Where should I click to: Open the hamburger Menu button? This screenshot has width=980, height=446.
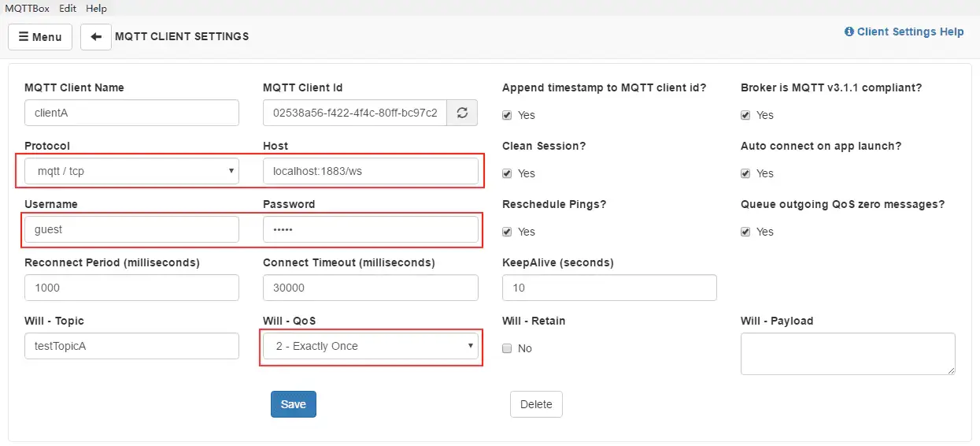[x=40, y=37]
